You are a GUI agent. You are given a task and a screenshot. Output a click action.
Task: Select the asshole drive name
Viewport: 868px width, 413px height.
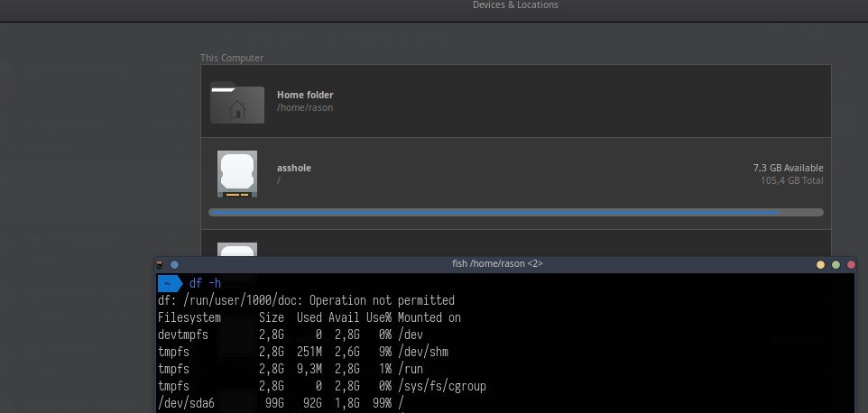click(x=294, y=168)
